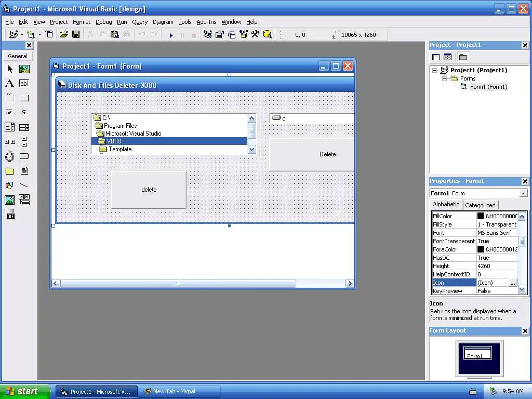
Task: Select the VScrollBar tool in the toolbox
Action: pos(24,142)
